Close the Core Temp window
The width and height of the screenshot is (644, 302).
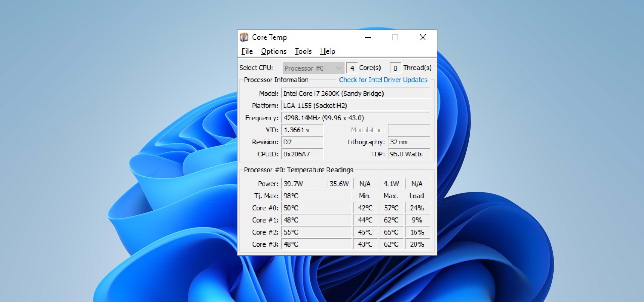click(x=423, y=38)
